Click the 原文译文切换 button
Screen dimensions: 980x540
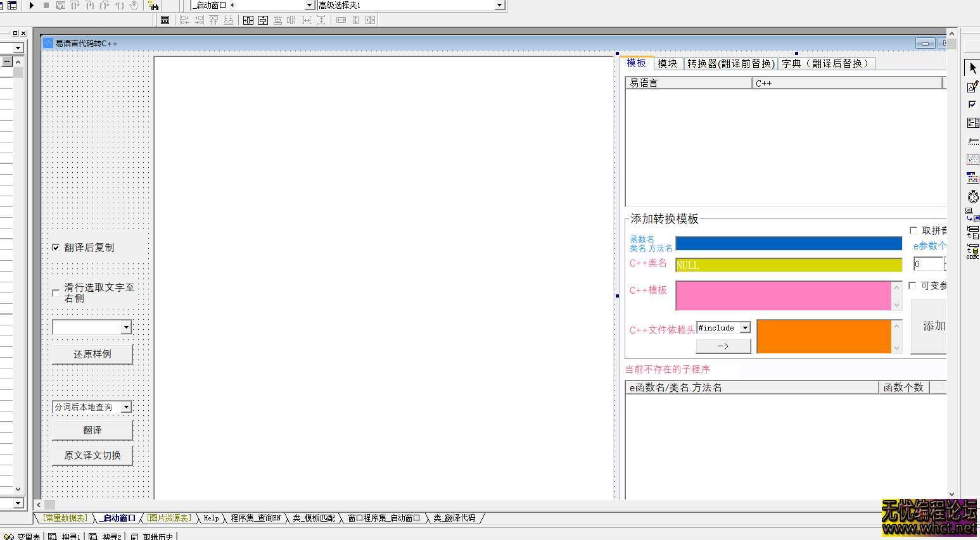[x=92, y=455]
